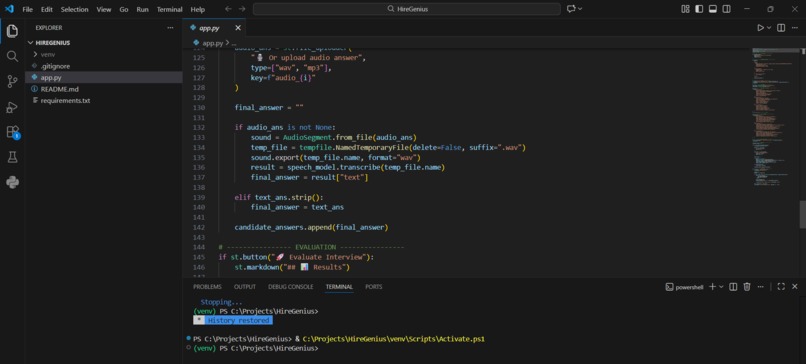Viewport: 806px width, 364px height.
Task: Run the Python file with play icon
Action: pyautogui.click(x=760, y=28)
